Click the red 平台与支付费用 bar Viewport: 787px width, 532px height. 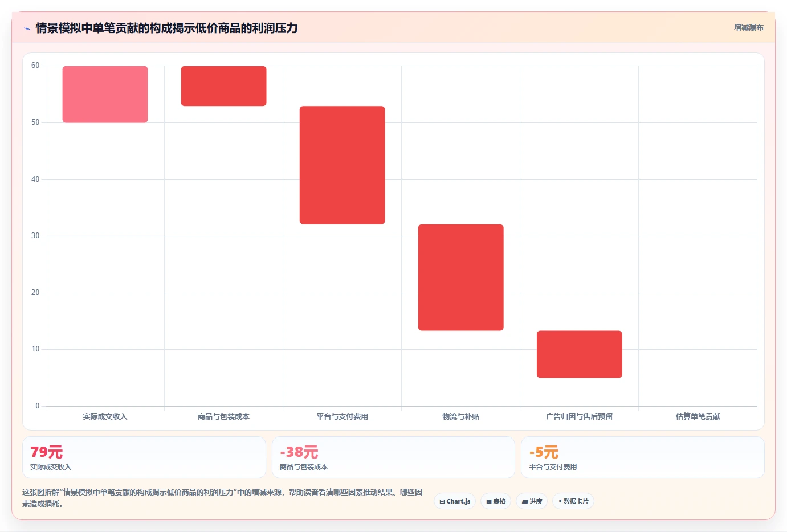click(342, 165)
